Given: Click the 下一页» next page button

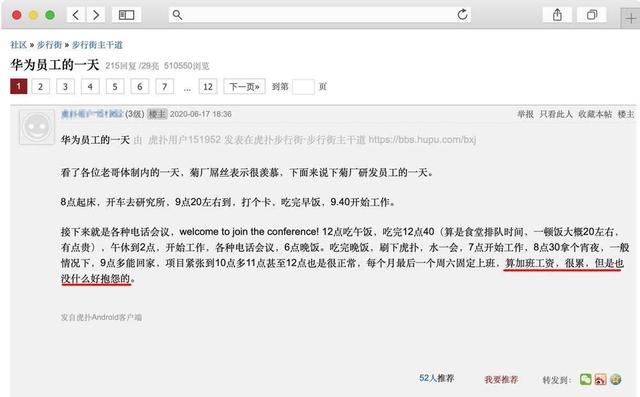Looking at the screenshot, I should click(244, 86).
